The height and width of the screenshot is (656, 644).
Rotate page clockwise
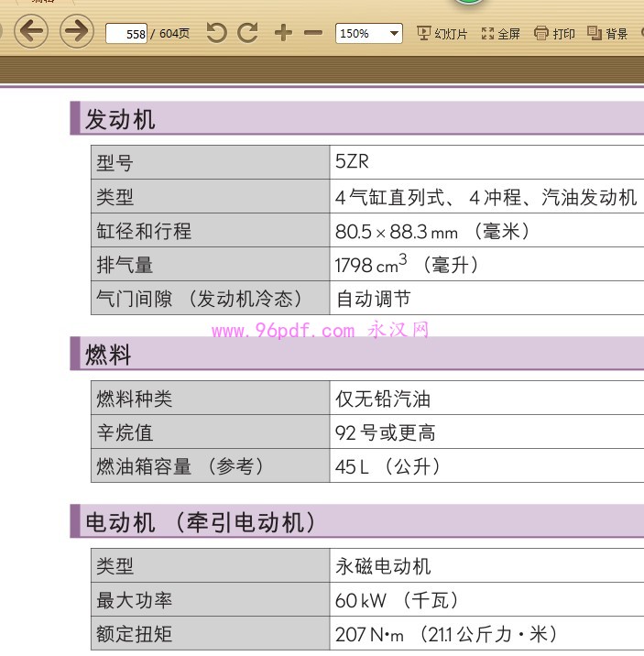pyautogui.click(x=247, y=33)
